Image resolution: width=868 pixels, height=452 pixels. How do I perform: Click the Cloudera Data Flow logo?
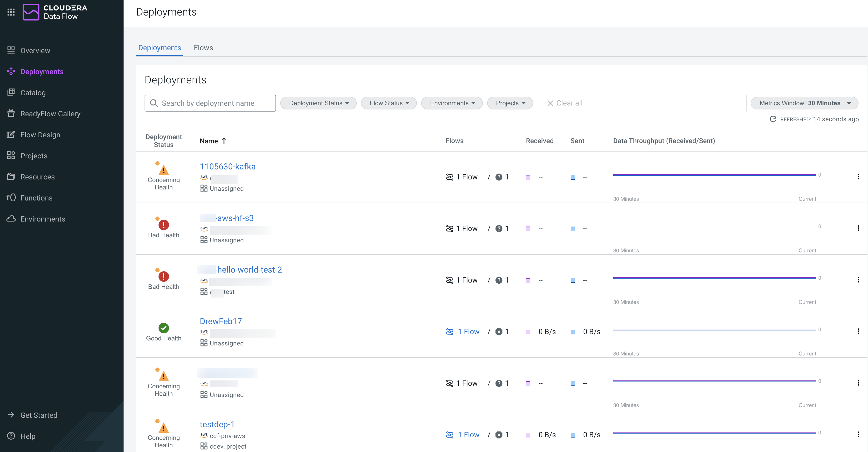click(31, 12)
